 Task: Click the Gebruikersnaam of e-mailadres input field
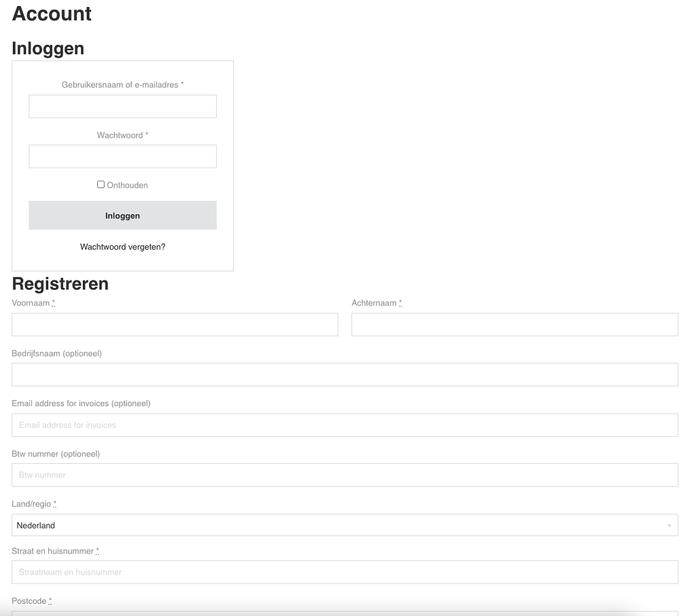pyautogui.click(x=122, y=107)
